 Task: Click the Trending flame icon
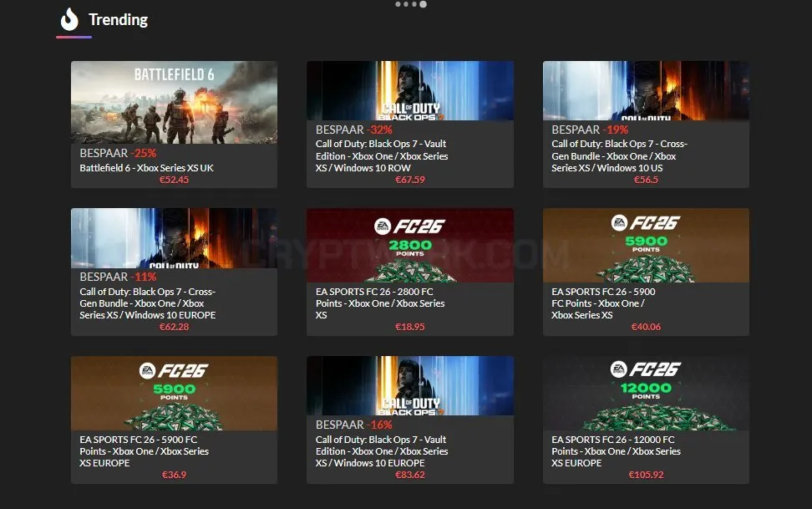69,20
